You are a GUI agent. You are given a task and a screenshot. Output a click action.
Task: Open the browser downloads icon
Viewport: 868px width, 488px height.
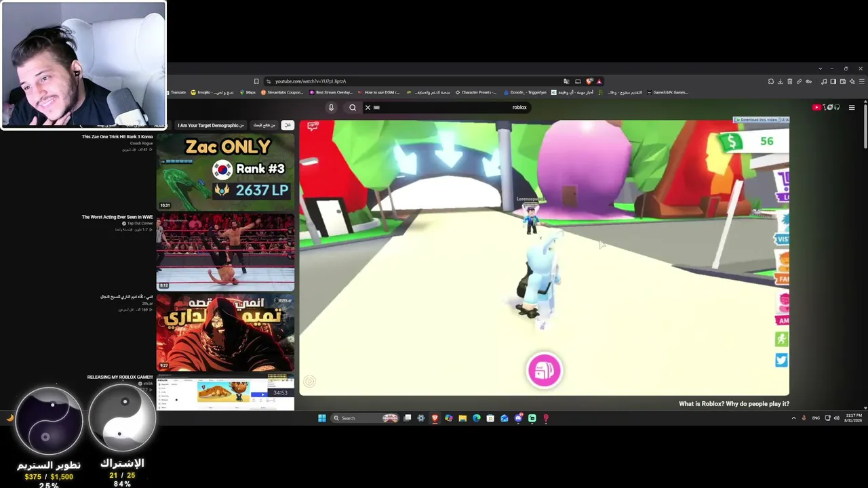point(781,81)
